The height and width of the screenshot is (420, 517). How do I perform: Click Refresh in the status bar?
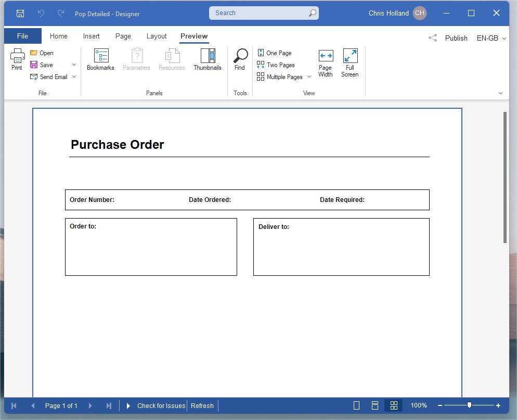point(202,405)
